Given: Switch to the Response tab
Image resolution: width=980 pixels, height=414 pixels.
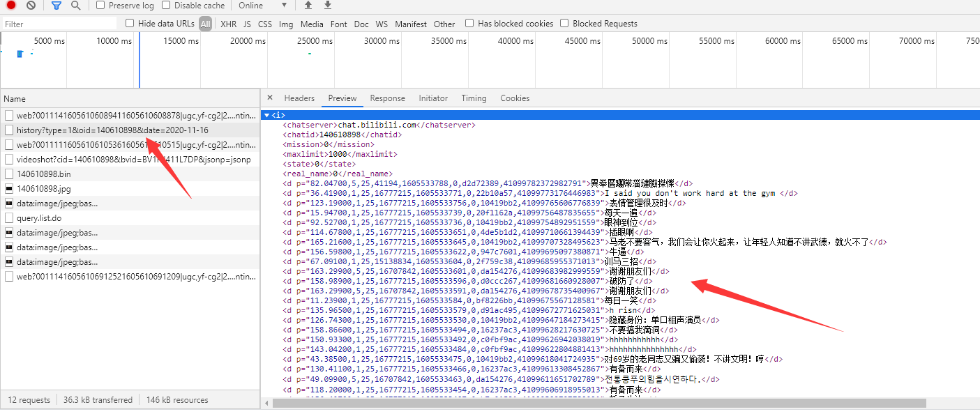Looking at the screenshot, I should point(387,98).
